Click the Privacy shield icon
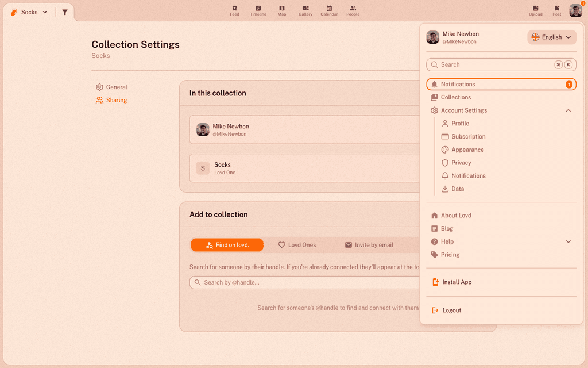This screenshot has height=368, width=588. click(445, 163)
